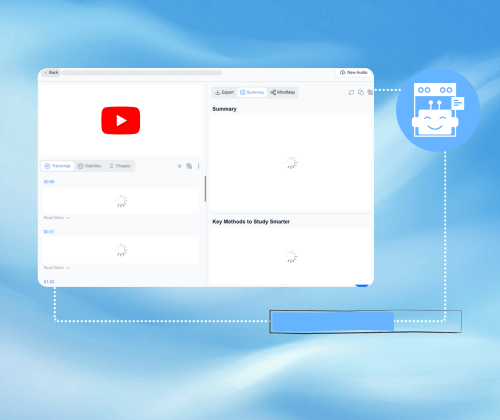Switch to the Subtitles tab
This screenshot has height=420, width=500.
[x=89, y=166]
